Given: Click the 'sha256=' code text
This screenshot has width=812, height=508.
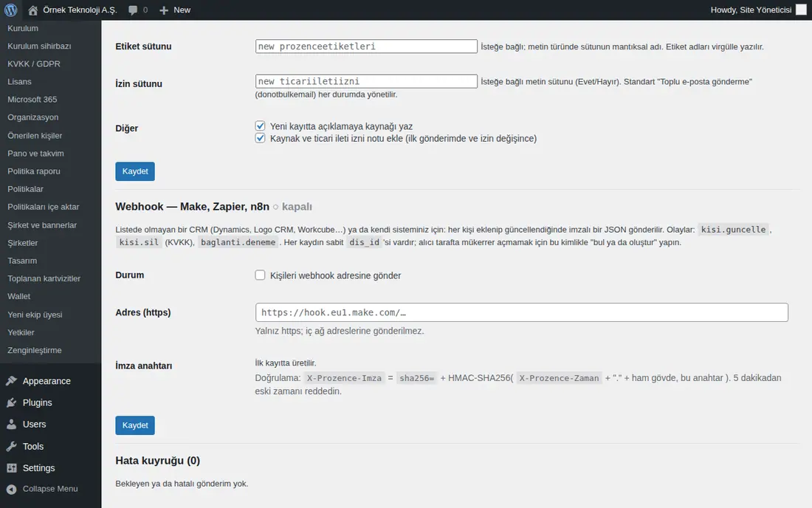Looking at the screenshot, I should click(417, 378).
